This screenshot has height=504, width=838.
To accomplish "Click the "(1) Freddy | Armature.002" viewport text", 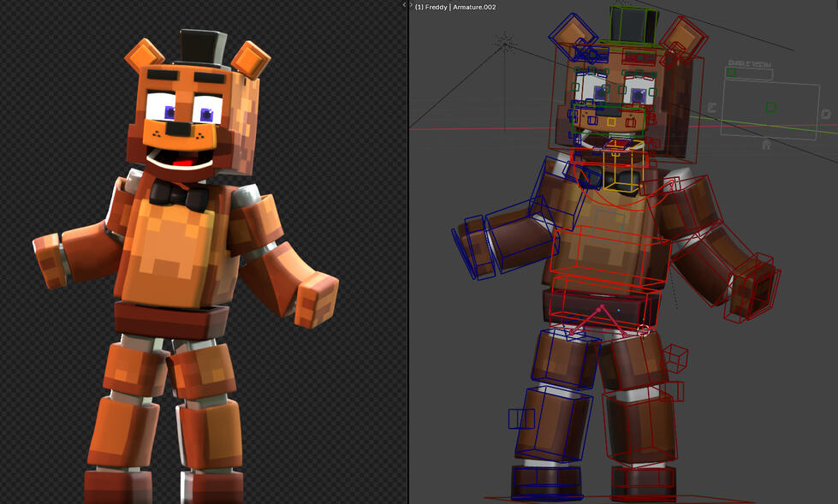I will tap(455, 7).
